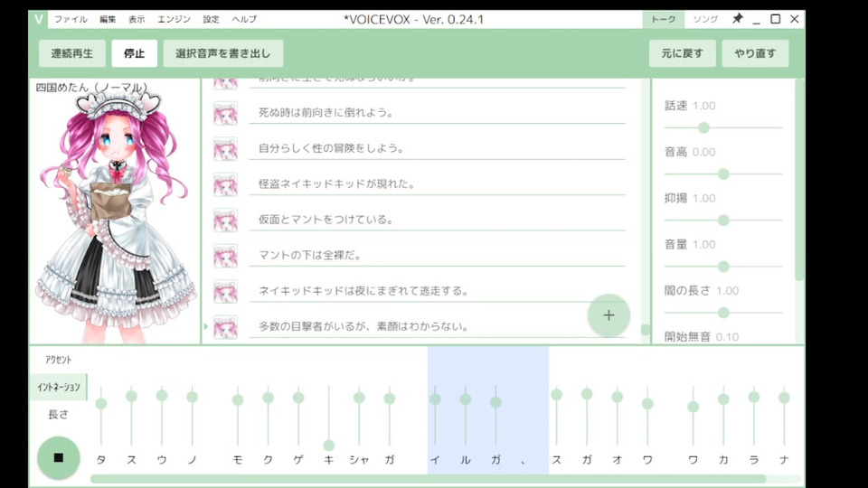Select text line 自分らしく性の冒険をしよう。
This screenshot has width=868, height=488.
click(x=438, y=148)
